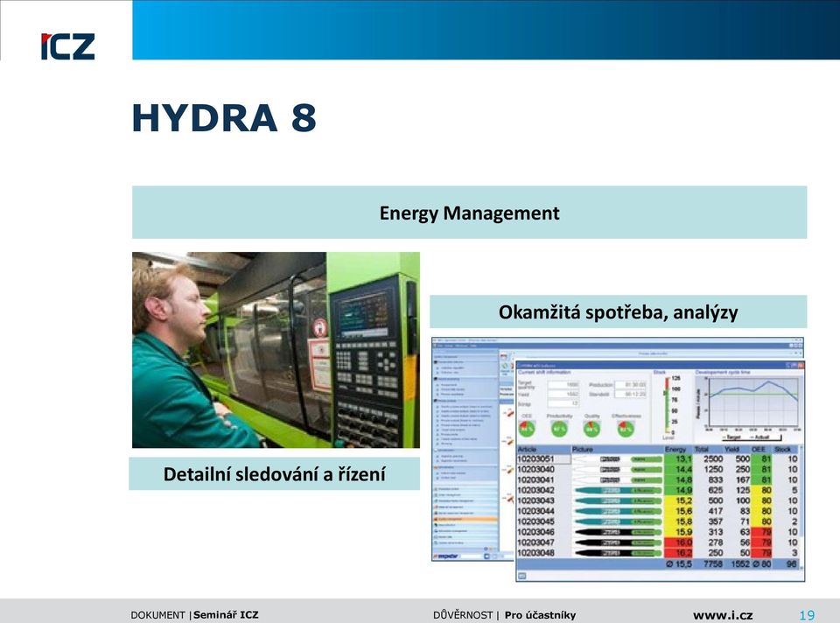
Task: Click the Seminář ICZ footer text
Action: coord(226,615)
